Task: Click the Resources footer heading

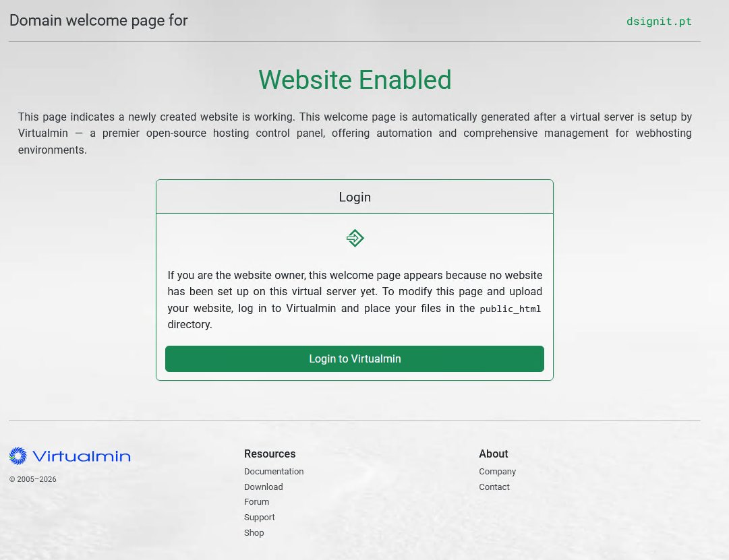Action: click(270, 454)
